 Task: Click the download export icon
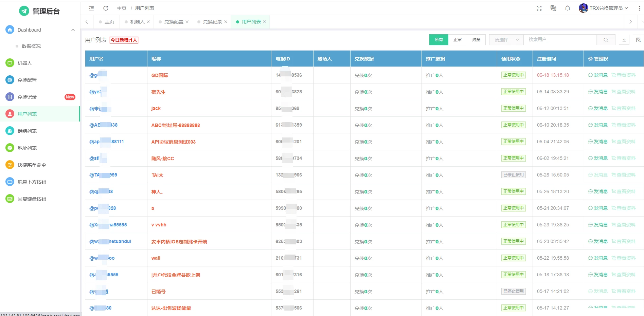coord(624,40)
